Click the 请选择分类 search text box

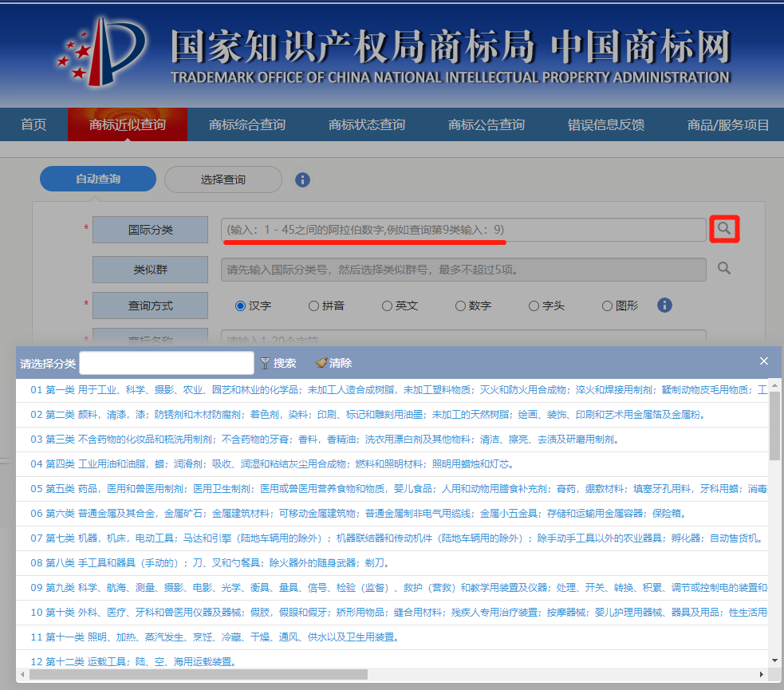click(x=167, y=363)
